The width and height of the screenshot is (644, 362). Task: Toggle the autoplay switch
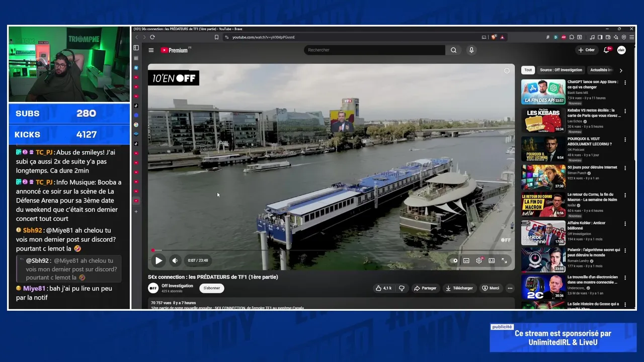coord(454,260)
